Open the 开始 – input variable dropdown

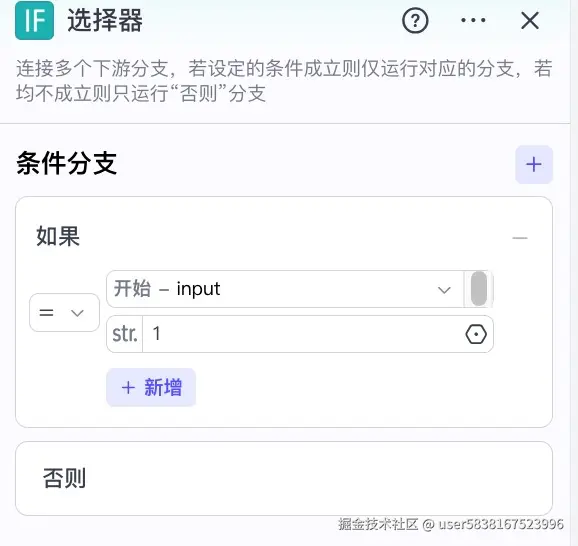[x=285, y=289]
